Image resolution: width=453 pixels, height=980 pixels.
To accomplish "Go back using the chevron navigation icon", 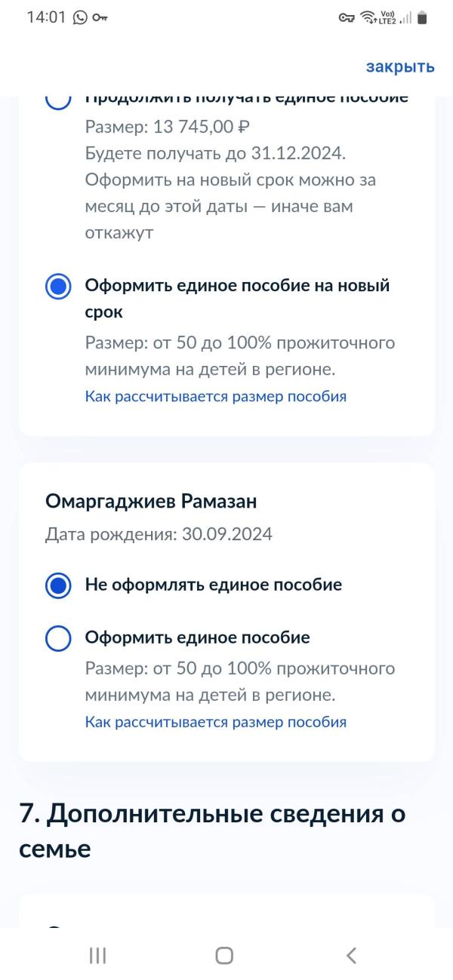I will point(351,955).
